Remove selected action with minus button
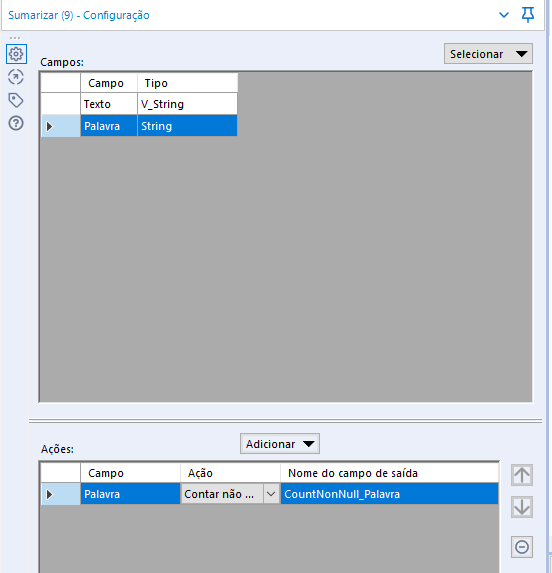 (522, 547)
